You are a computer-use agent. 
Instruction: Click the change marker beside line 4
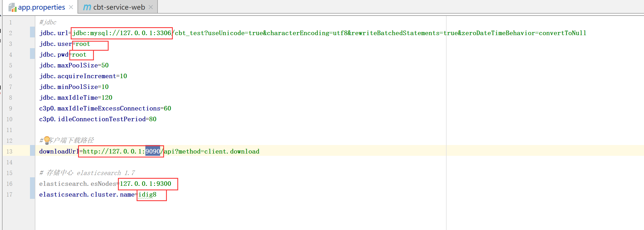pyautogui.click(x=33, y=54)
